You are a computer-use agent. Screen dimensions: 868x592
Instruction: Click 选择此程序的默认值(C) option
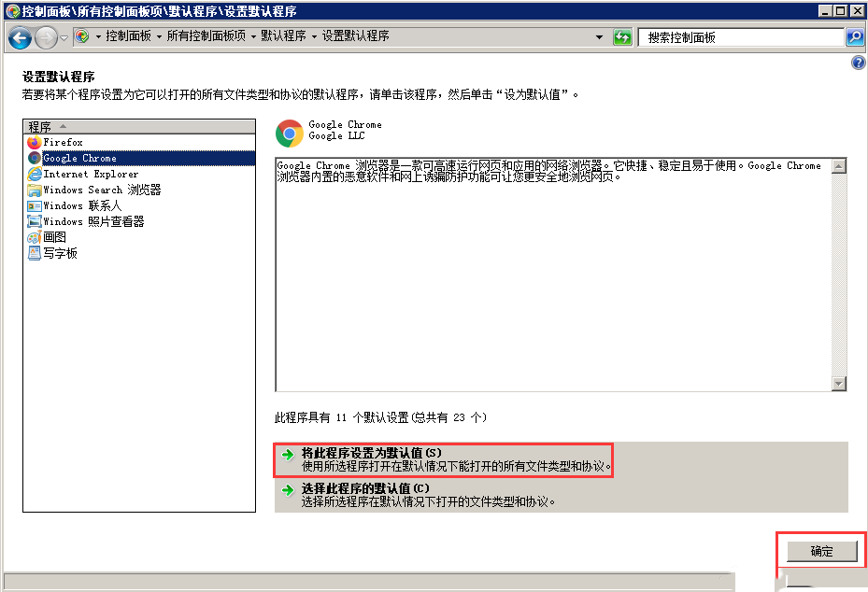[x=562, y=495]
